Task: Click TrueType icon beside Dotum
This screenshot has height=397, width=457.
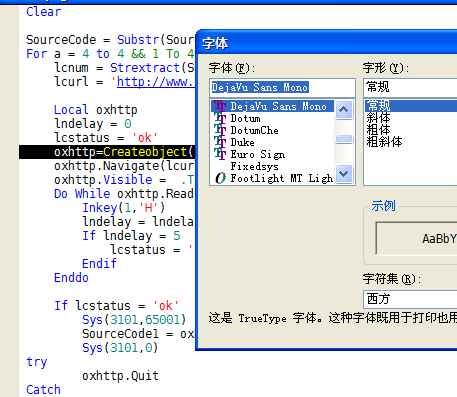Action: tap(220, 118)
